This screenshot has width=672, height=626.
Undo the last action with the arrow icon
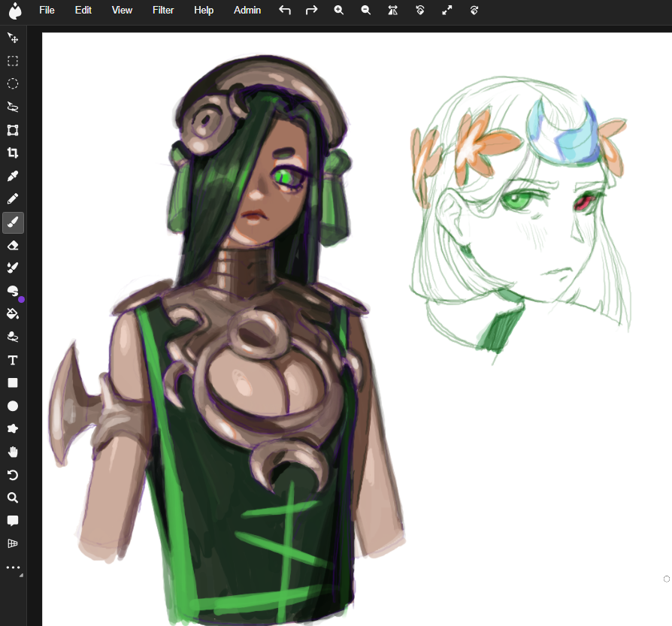click(285, 11)
